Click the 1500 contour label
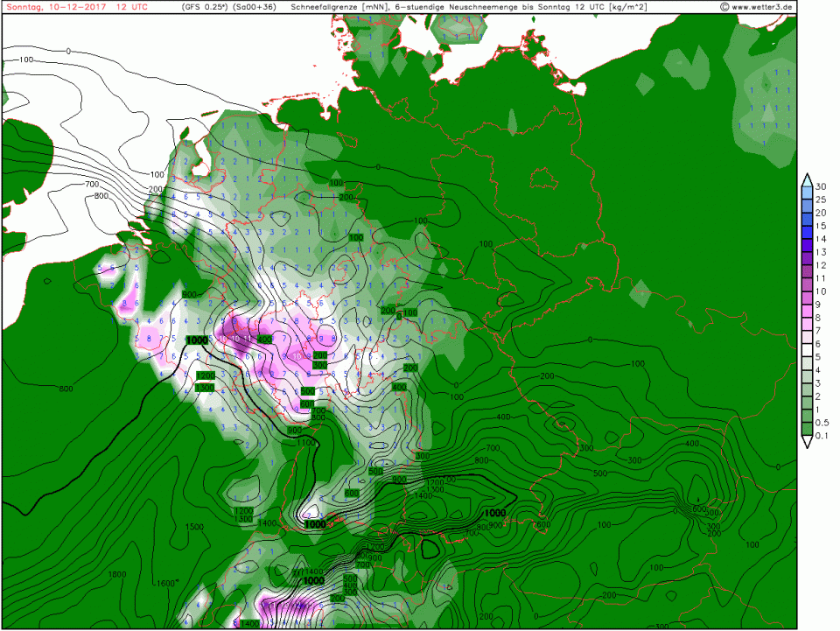840x631 pixels. pyautogui.click(x=194, y=527)
